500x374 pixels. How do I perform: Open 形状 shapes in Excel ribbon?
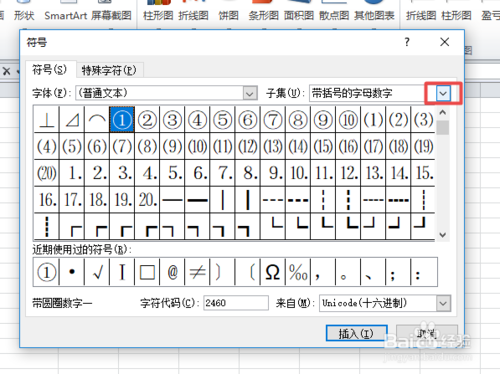pos(24,15)
